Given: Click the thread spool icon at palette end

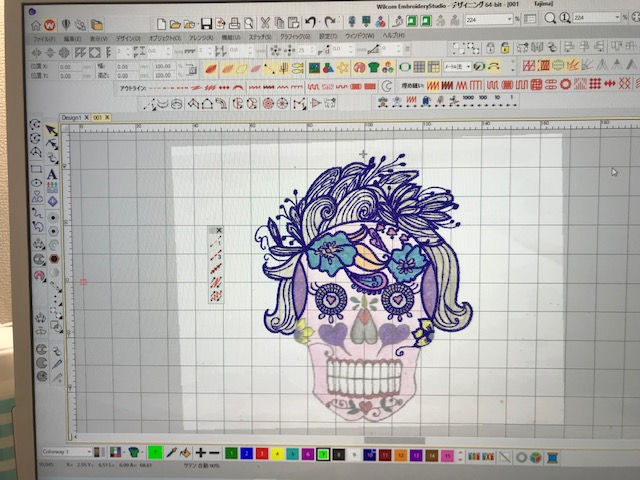Looking at the screenshot, I should pyautogui.click(x=552, y=458).
